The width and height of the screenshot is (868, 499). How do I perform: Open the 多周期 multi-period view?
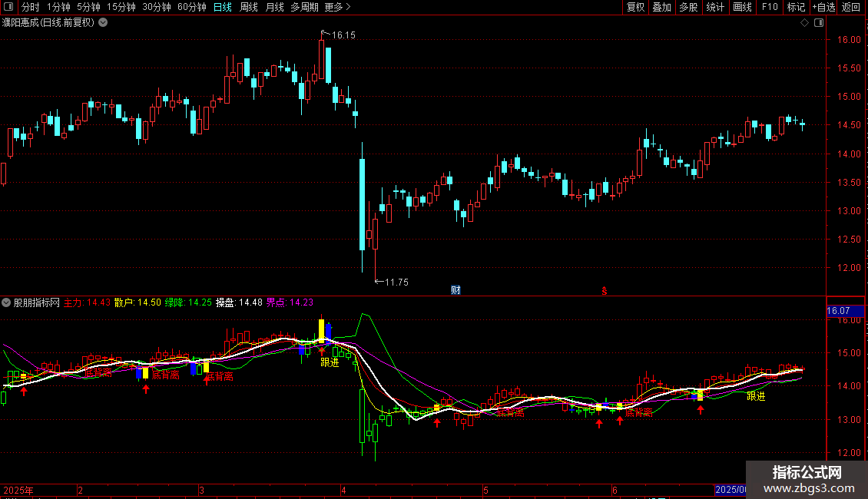pos(304,7)
